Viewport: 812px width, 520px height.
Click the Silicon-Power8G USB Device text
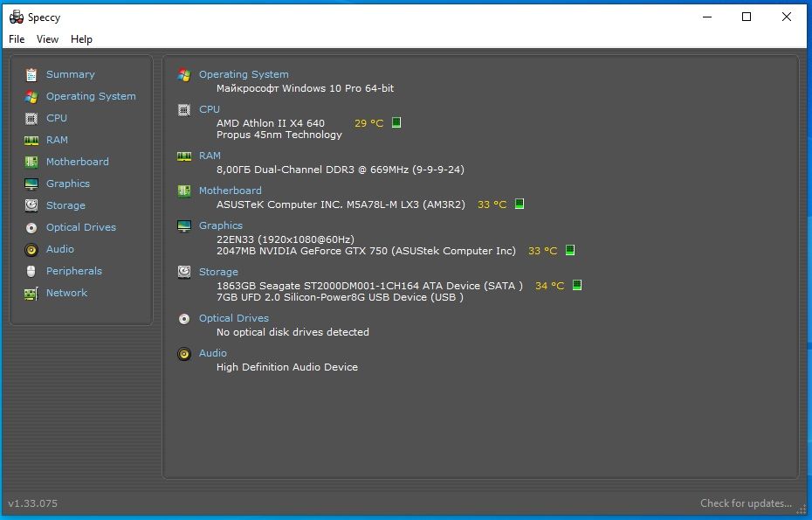(x=340, y=296)
